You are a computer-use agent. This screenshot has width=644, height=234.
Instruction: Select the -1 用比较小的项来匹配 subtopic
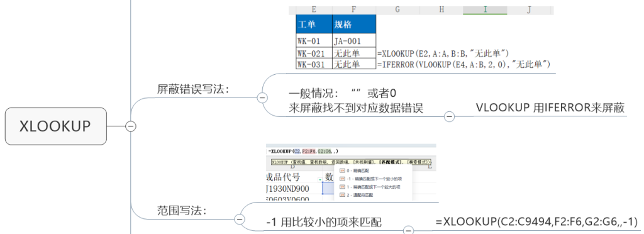pyautogui.click(x=324, y=223)
